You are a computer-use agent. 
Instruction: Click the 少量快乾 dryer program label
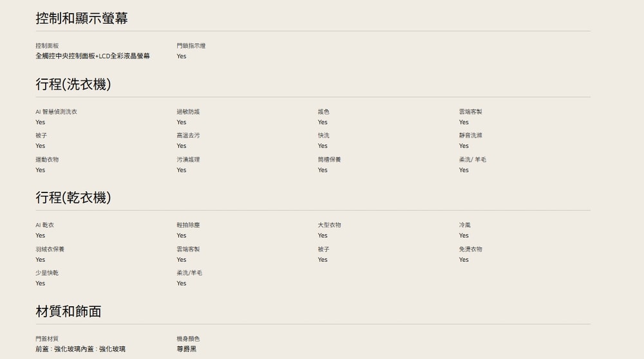coord(47,273)
